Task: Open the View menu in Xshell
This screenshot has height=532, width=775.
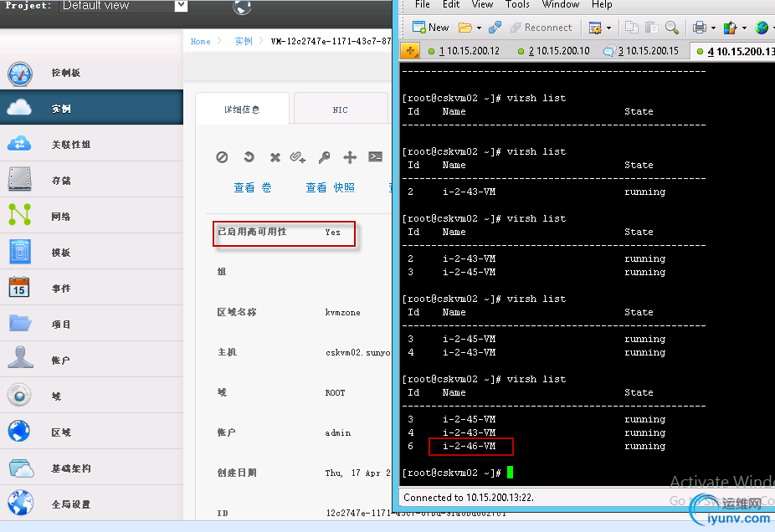Action: pyautogui.click(x=482, y=4)
